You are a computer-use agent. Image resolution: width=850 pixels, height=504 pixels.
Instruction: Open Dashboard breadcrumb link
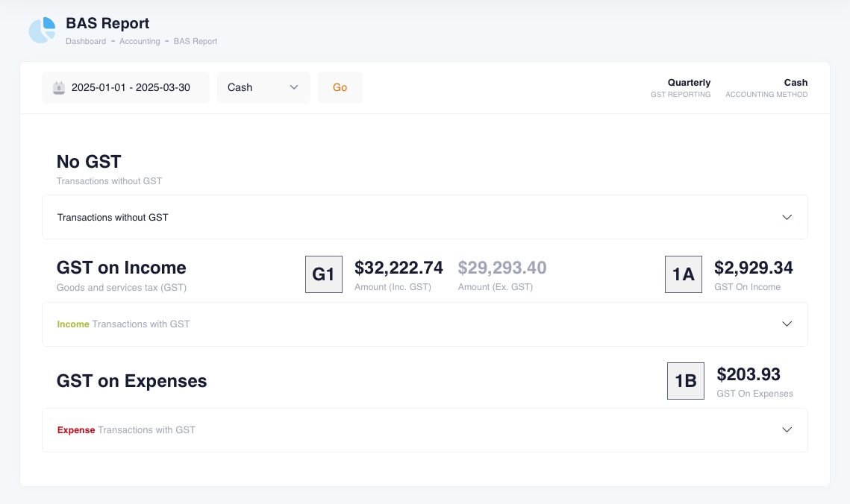tap(86, 42)
